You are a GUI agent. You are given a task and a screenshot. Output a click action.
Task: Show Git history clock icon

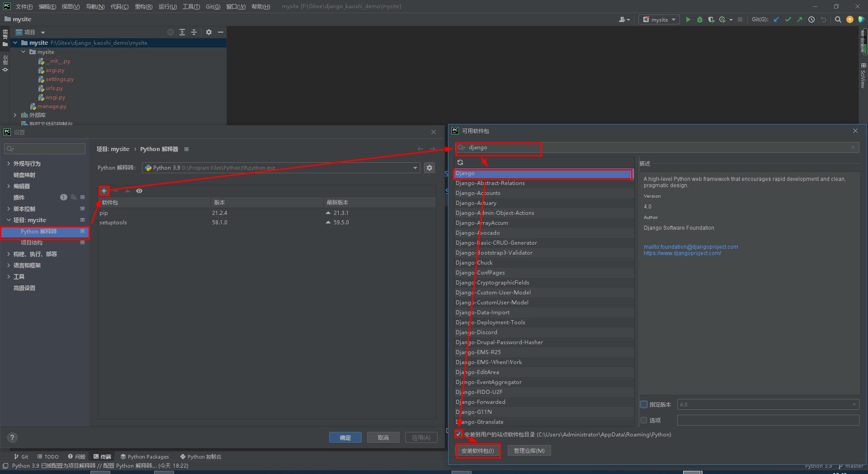point(811,19)
